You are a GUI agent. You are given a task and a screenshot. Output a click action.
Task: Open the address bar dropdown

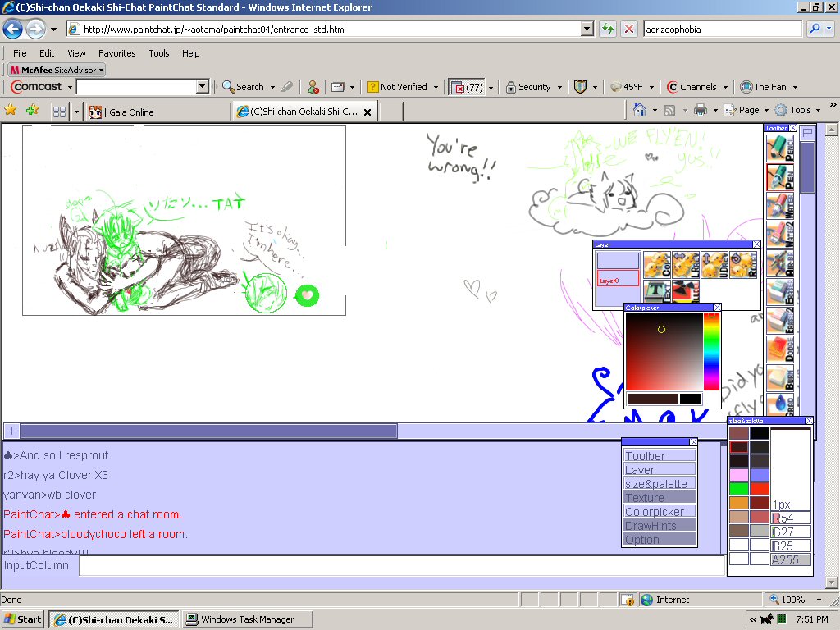[587, 29]
